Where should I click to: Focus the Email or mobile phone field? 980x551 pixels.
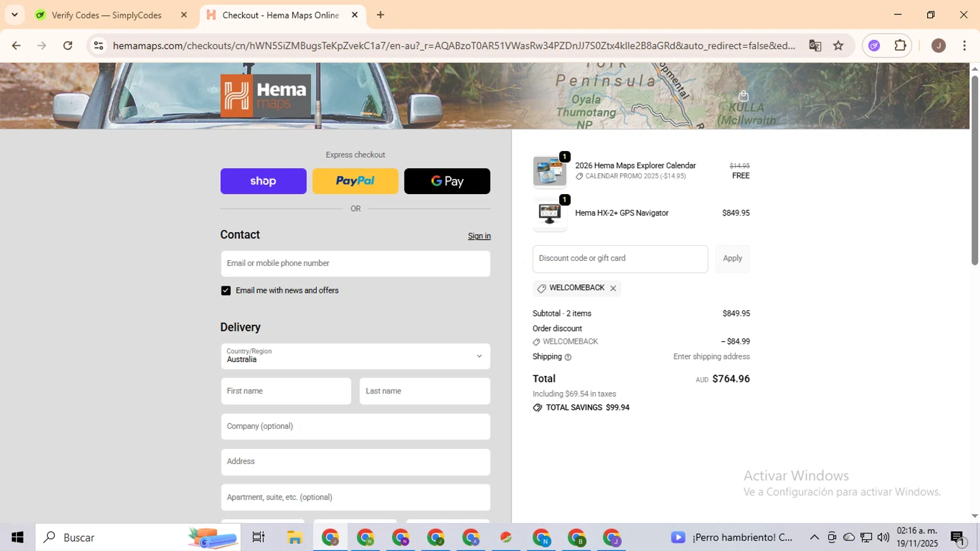pyautogui.click(x=355, y=263)
